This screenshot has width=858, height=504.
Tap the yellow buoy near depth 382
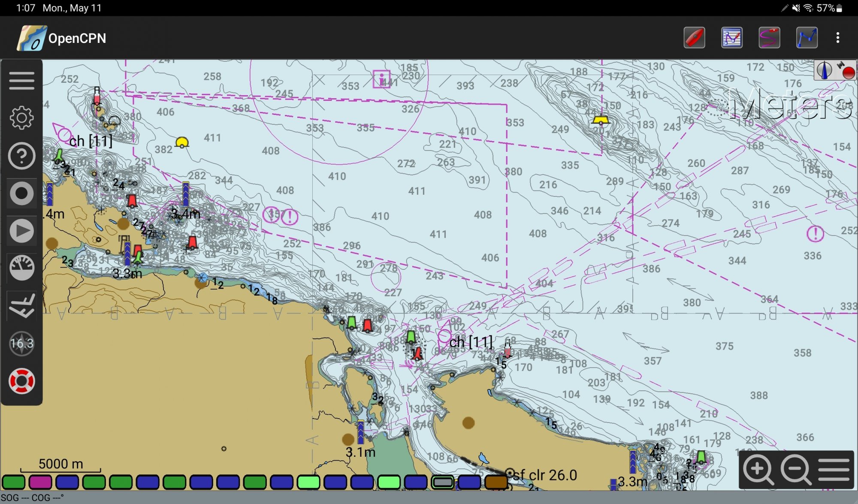point(182,142)
